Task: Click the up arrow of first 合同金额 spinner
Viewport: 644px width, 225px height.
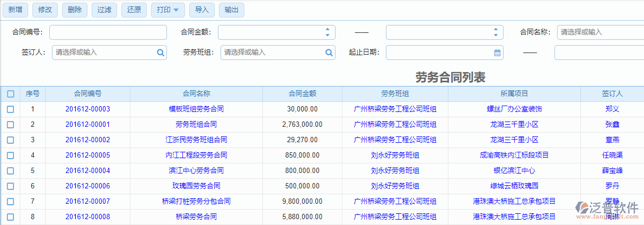Action: tap(328, 30)
